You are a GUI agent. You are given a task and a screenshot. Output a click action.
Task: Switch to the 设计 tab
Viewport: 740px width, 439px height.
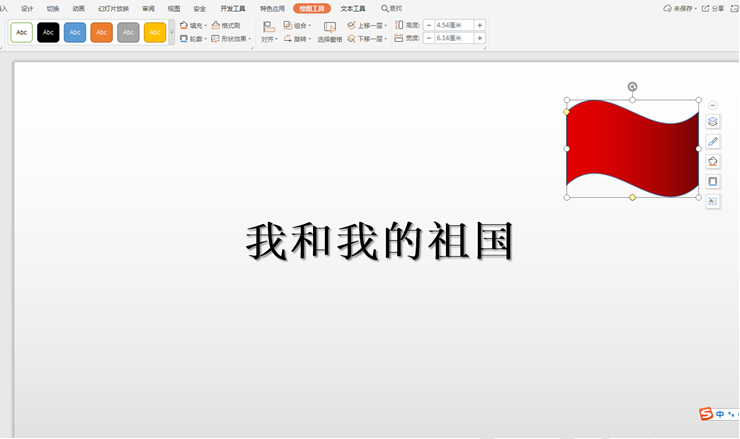[27, 8]
